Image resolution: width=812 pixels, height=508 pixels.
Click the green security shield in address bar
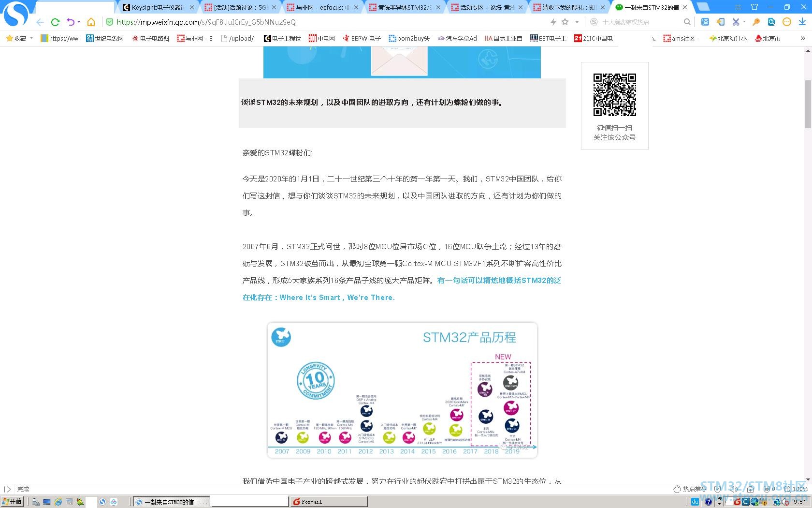click(109, 22)
